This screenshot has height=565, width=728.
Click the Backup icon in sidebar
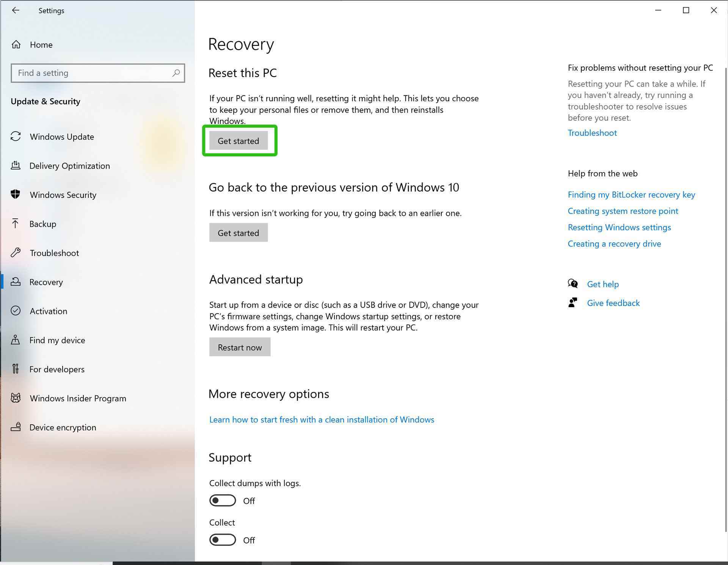click(x=16, y=224)
